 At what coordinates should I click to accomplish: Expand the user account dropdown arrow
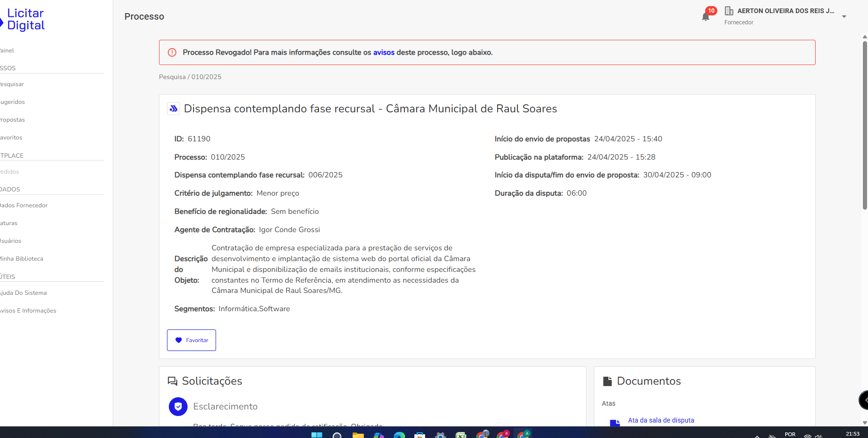click(x=844, y=17)
